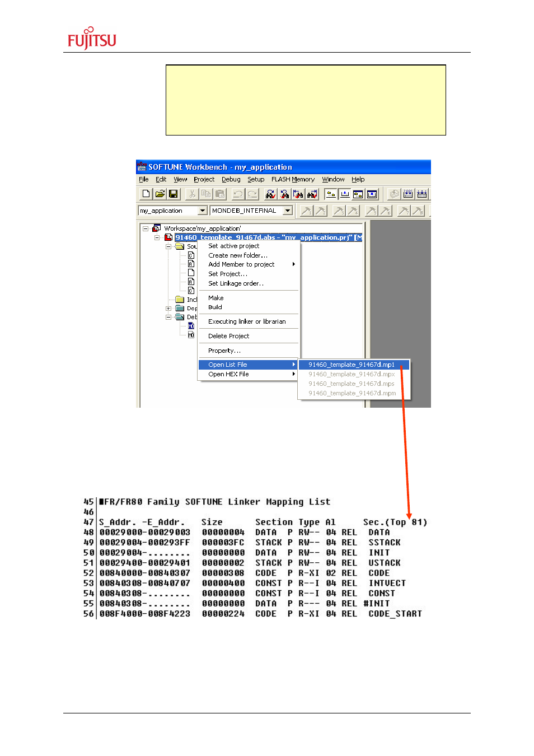Open the Edit menu
This screenshot has width=534, height=756.
[161, 179]
